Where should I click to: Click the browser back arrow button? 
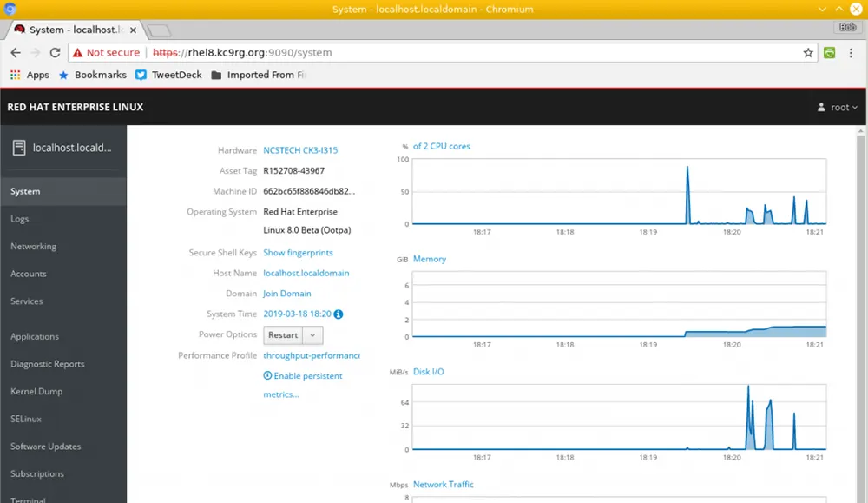(x=16, y=53)
